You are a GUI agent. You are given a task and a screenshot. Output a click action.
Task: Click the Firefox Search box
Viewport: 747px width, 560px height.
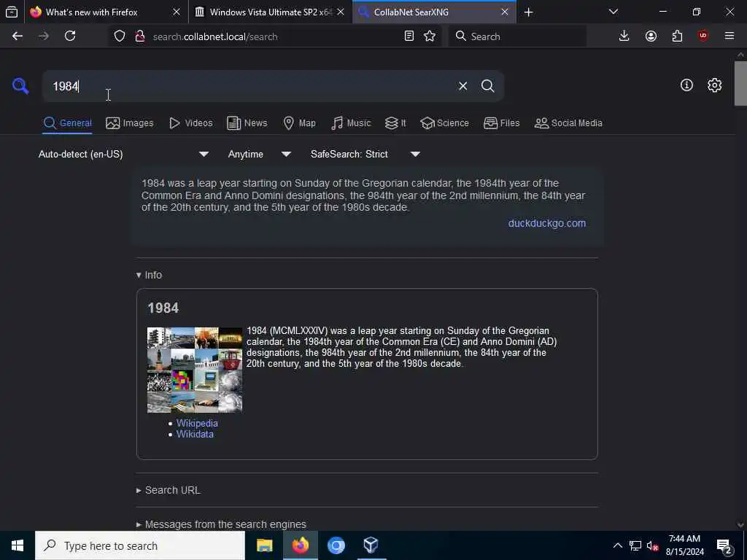coord(517,36)
